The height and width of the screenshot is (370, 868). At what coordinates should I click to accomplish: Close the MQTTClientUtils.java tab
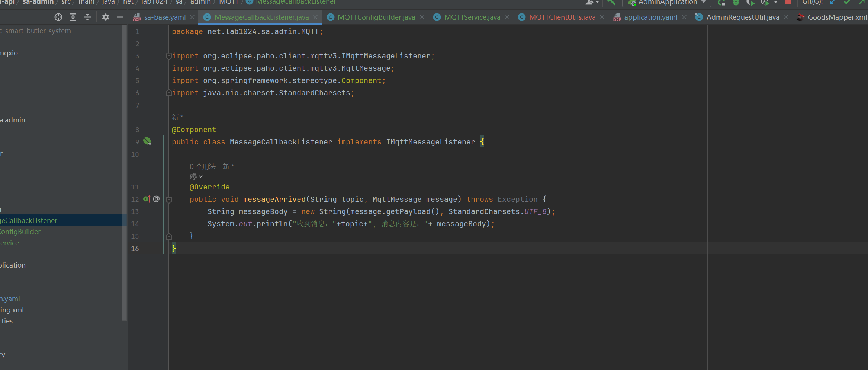click(602, 17)
